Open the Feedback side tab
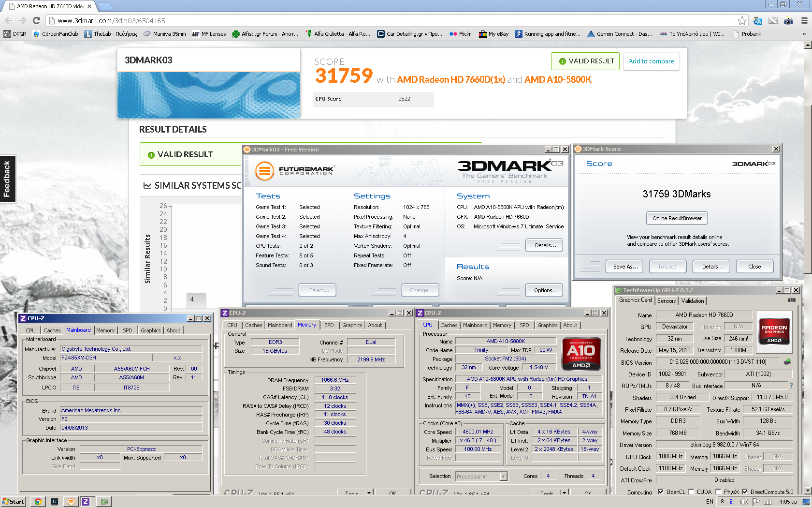This screenshot has height=508, width=812. 7,179
